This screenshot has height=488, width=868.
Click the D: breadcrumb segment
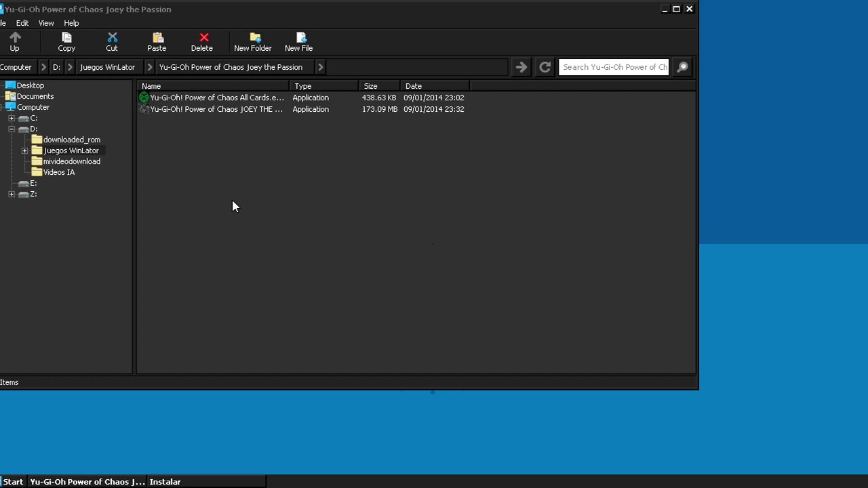(57, 67)
